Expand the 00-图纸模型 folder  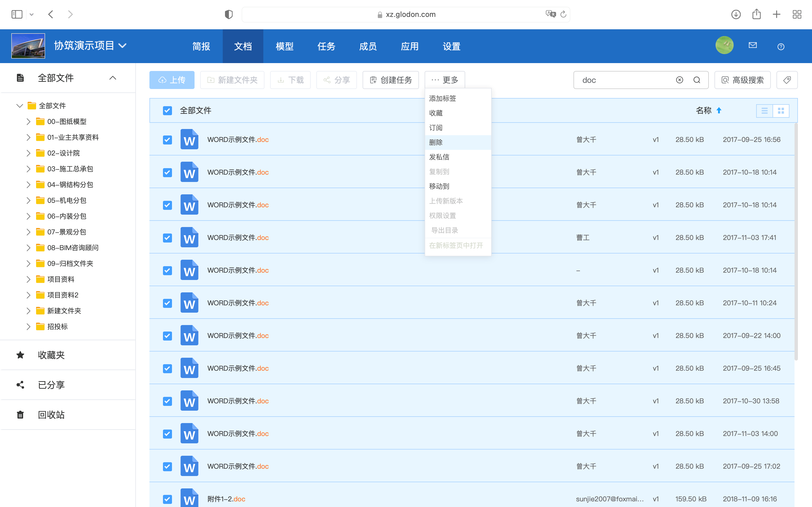tap(29, 121)
